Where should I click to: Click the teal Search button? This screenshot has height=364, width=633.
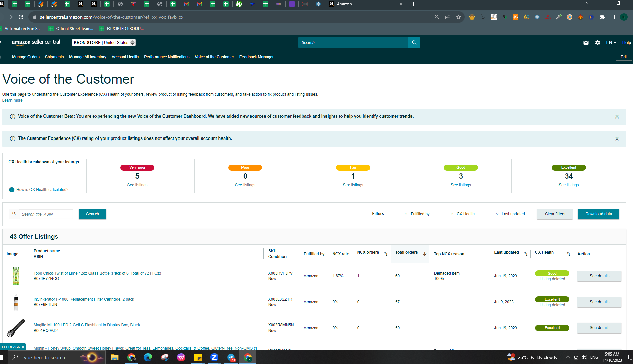click(x=92, y=214)
